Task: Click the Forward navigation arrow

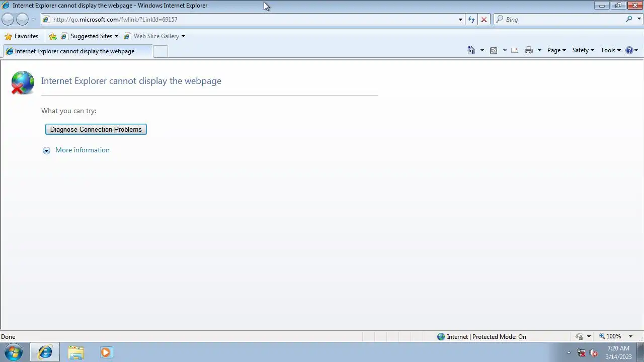Action: (22, 19)
